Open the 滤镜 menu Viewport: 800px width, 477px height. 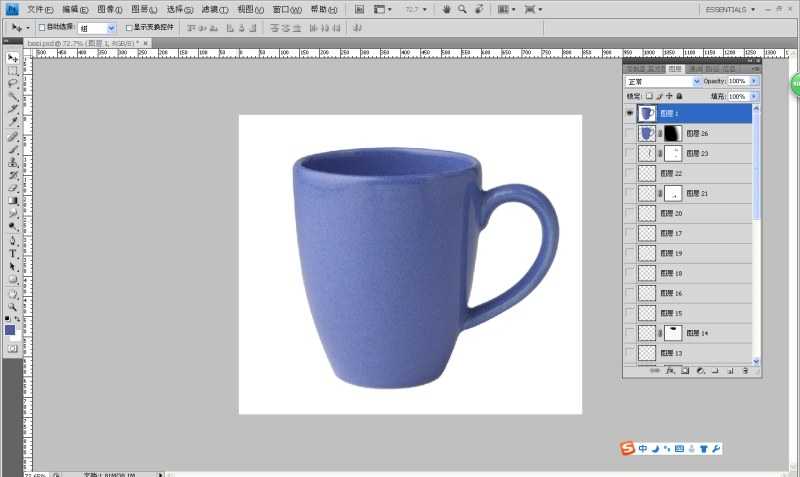pos(214,9)
